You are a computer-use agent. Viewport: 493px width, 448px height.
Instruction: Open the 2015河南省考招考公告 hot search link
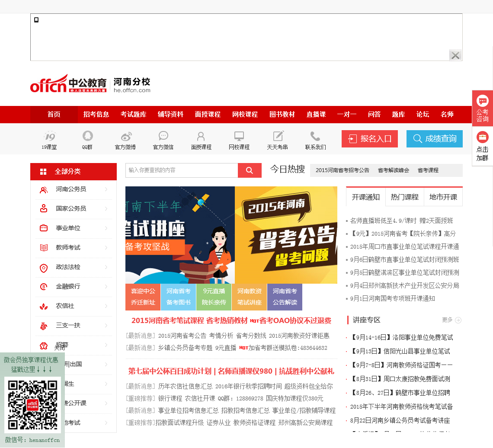pyautogui.click(x=343, y=170)
